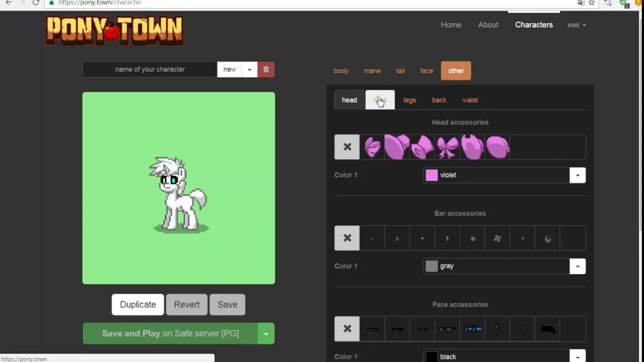
Task: Choose the small leaf clip head accessory
Action: point(372,147)
